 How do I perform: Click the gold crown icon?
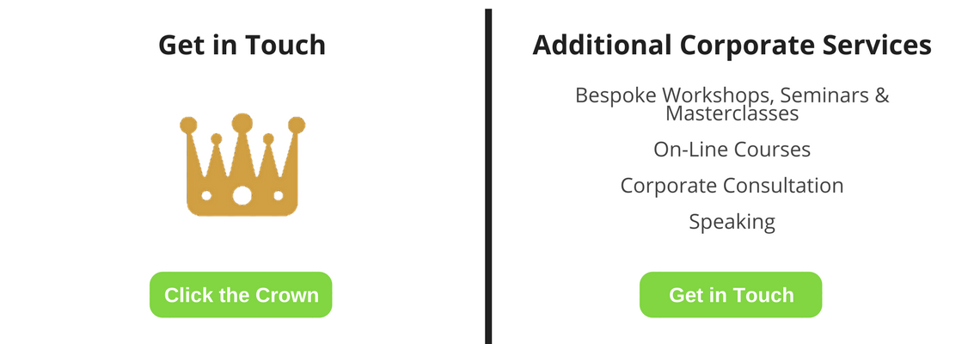click(242, 165)
